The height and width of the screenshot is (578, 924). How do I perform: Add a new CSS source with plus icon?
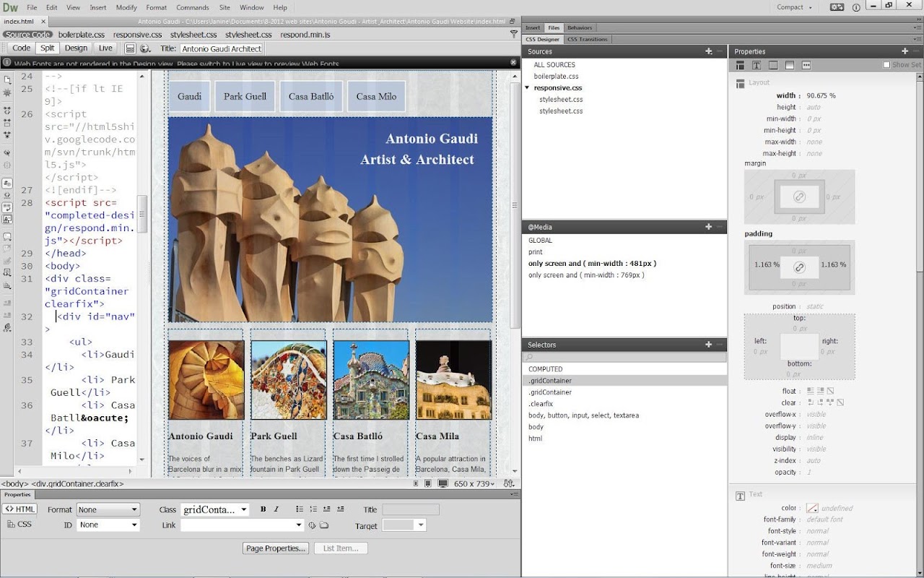[x=708, y=51]
